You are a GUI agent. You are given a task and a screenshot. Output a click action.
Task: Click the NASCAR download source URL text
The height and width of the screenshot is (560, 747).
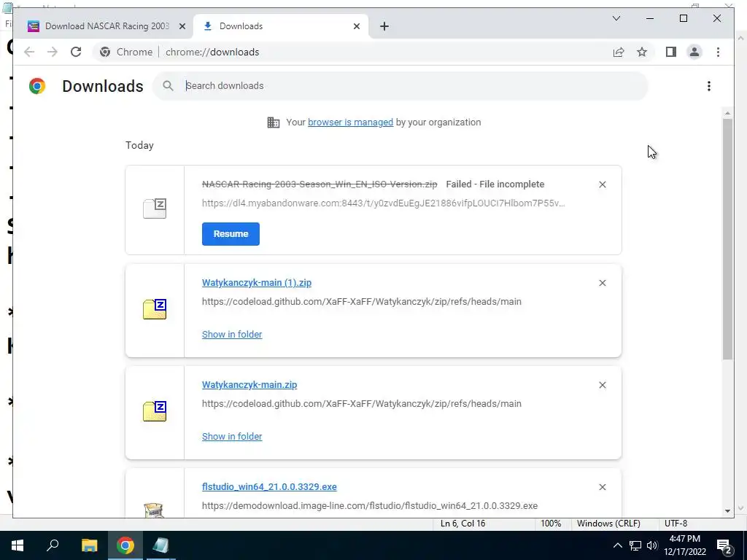(x=383, y=203)
